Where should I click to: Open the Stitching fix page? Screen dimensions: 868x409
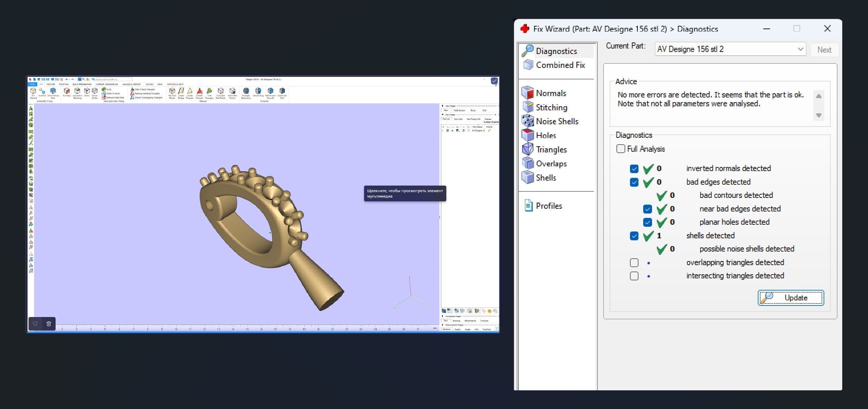[x=551, y=107]
